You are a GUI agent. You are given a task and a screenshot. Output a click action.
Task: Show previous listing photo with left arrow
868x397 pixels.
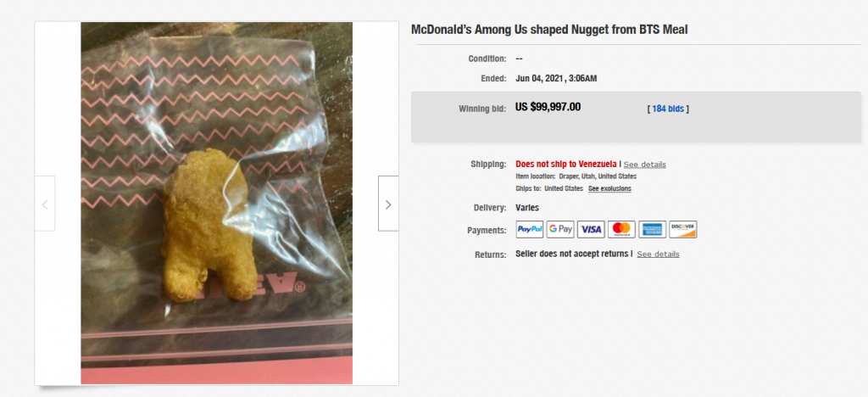[45, 204]
